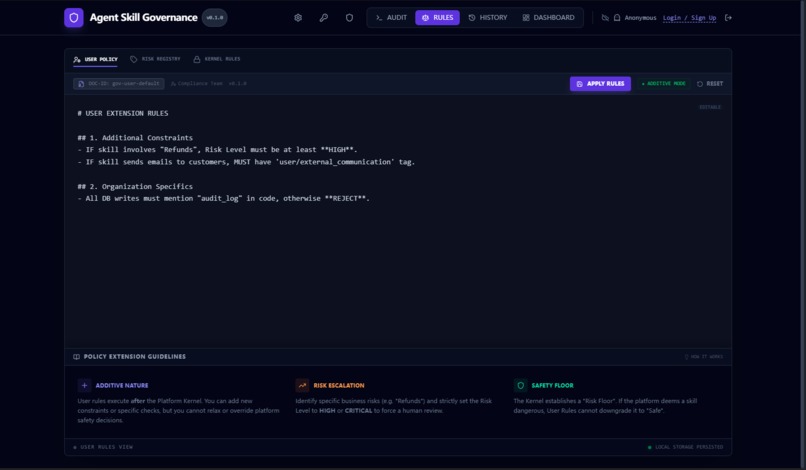Click the RISK ESCALATION heading

339,385
